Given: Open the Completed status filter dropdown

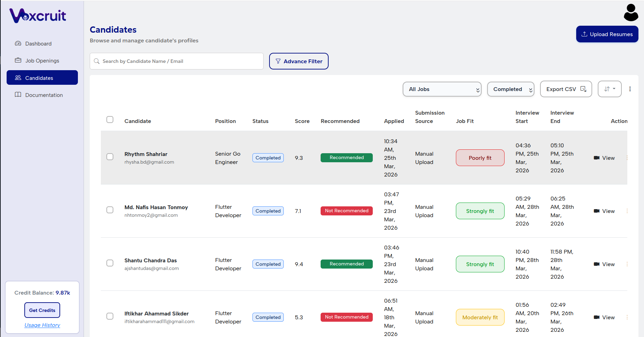Looking at the screenshot, I should pos(510,89).
